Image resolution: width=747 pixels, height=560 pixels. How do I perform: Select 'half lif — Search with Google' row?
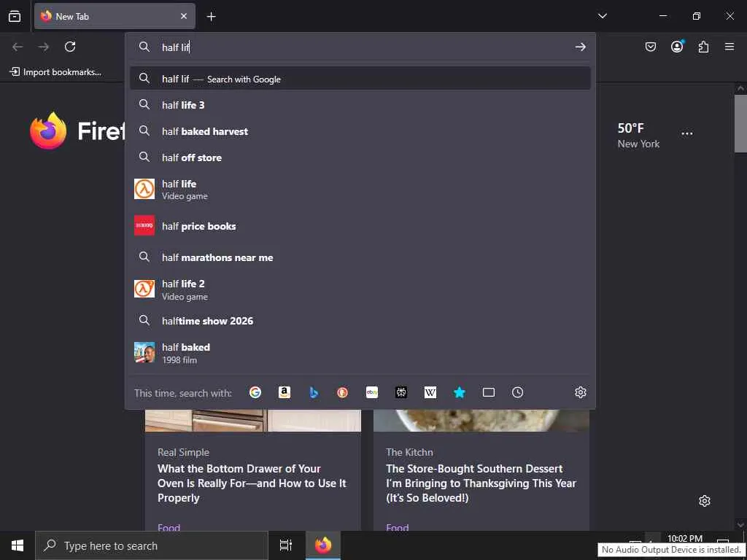click(360, 79)
